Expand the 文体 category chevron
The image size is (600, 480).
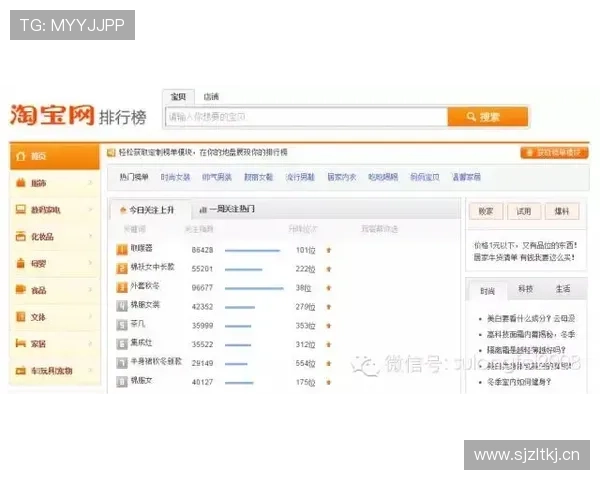click(x=91, y=317)
